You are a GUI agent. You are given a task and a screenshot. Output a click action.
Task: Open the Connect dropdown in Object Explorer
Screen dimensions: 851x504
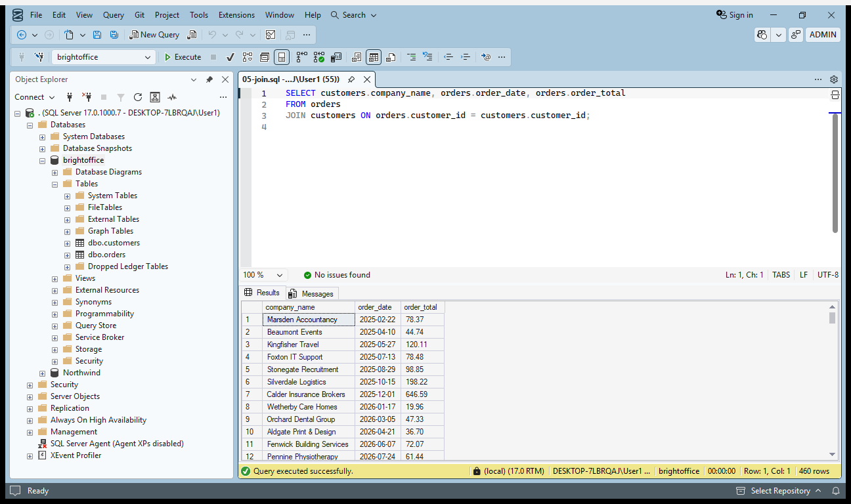click(x=35, y=97)
